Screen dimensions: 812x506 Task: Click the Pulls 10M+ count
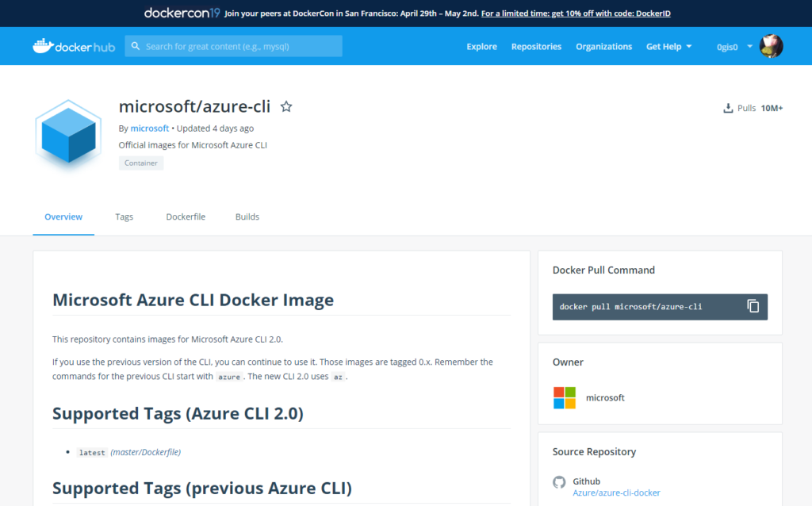772,108
